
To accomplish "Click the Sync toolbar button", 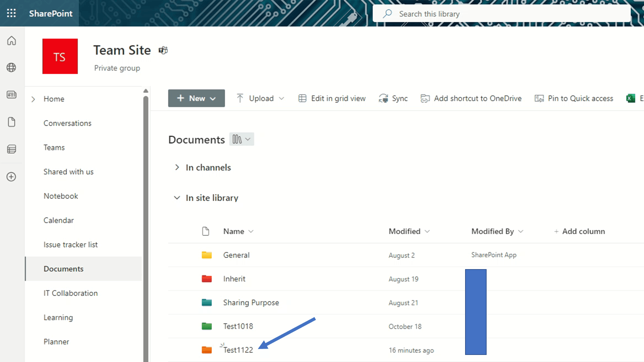I will (393, 98).
